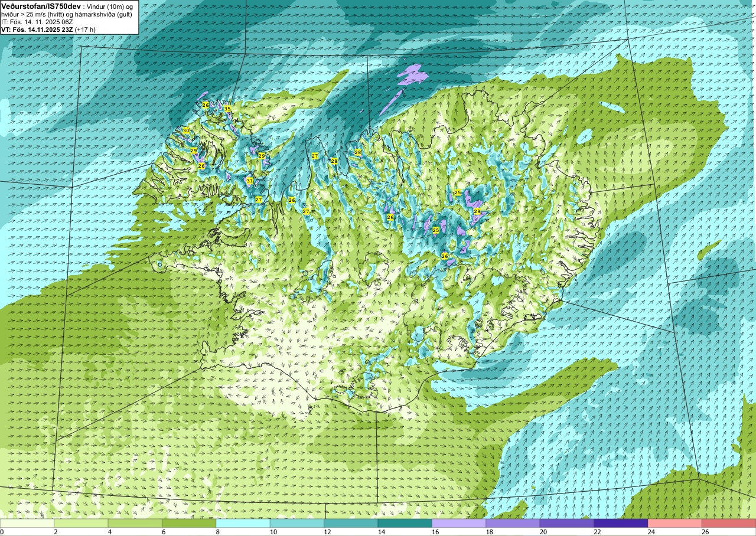This screenshot has height=536, width=756.
Task: Click the red legend swatch above 26 m/s
Action: [x=729, y=523]
